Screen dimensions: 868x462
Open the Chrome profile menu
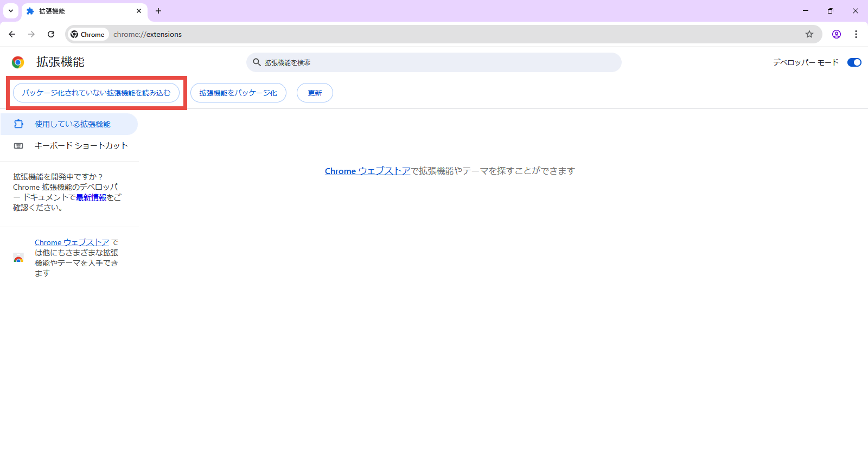(x=837, y=34)
